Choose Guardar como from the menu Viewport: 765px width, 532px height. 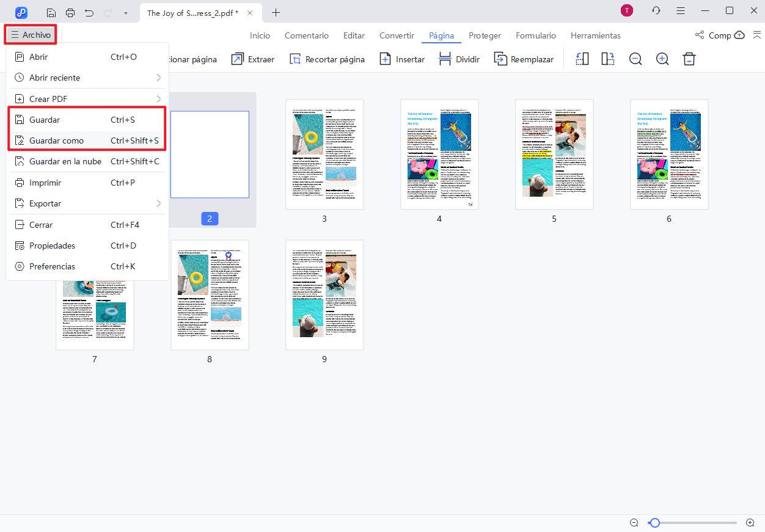tap(55, 140)
